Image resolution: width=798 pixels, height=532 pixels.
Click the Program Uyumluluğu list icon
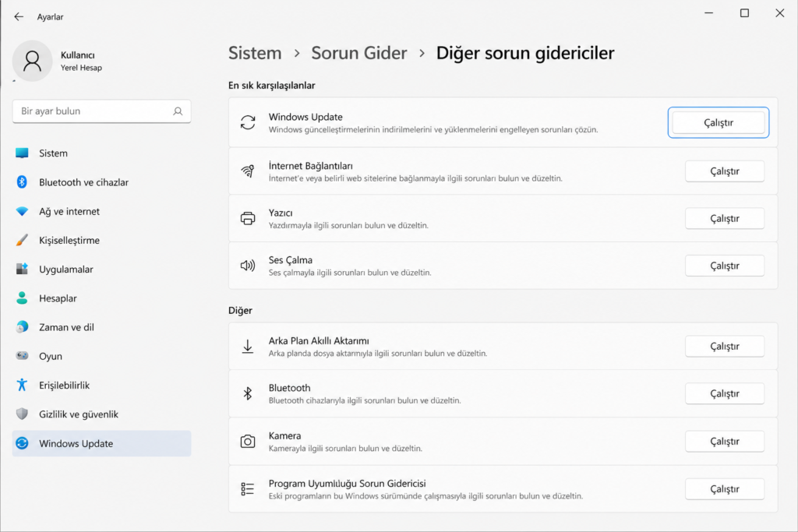pos(248,488)
